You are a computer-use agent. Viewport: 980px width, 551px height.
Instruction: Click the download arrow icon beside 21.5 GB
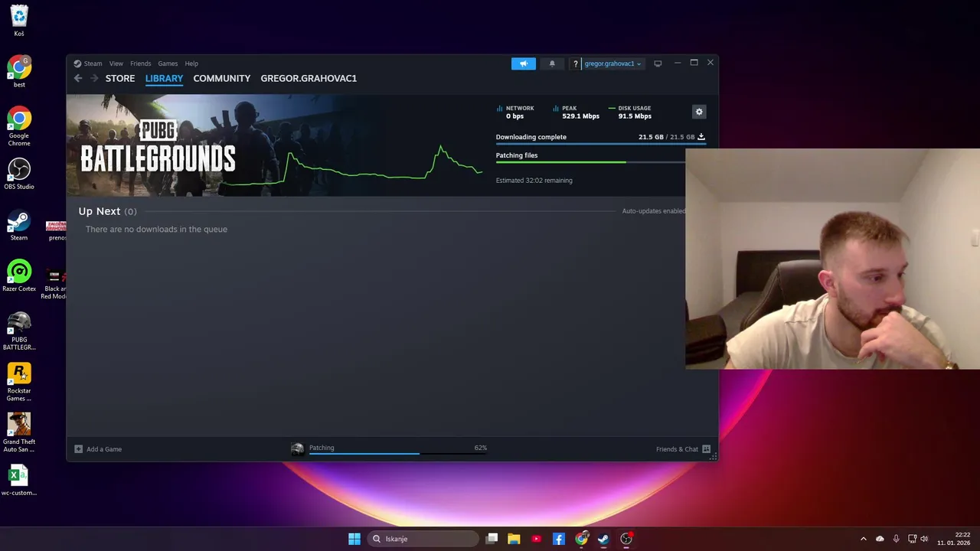pyautogui.click(x=701, y=137)
